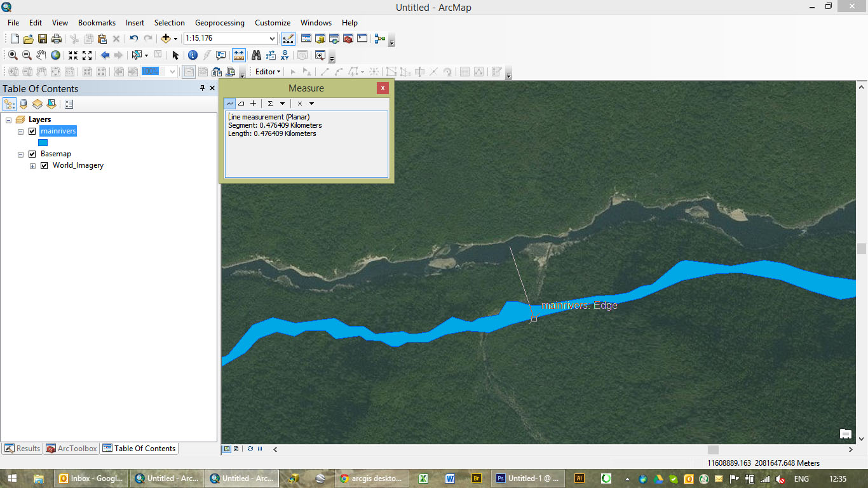Screen dimensions: 868x488
Task: Select the Zoom In tool
Action: [13, 55]
